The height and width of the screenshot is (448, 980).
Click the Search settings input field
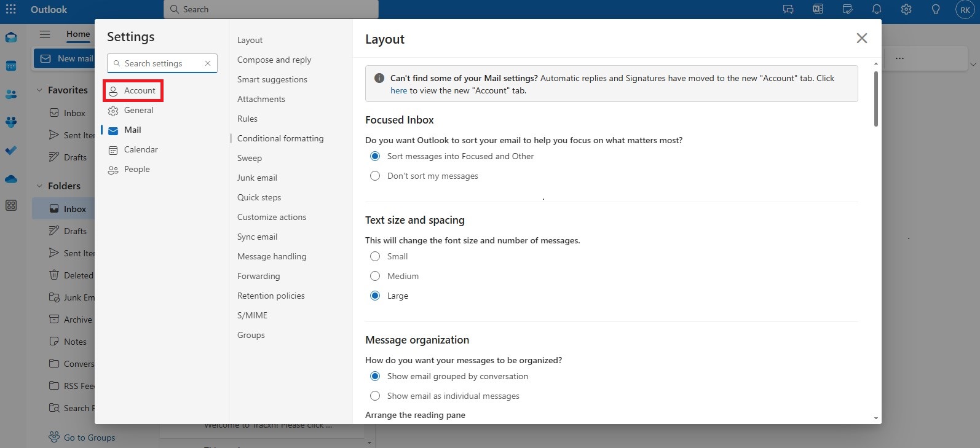pos(162,63)
